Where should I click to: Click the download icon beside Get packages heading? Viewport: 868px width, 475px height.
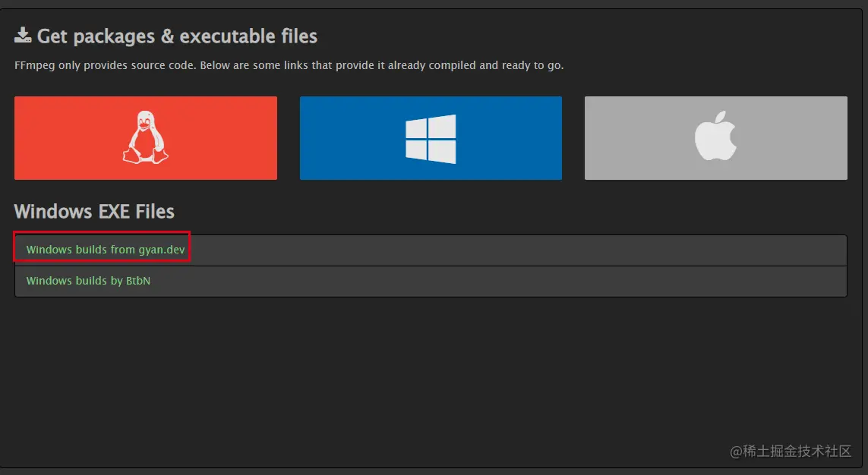[23, 36]
